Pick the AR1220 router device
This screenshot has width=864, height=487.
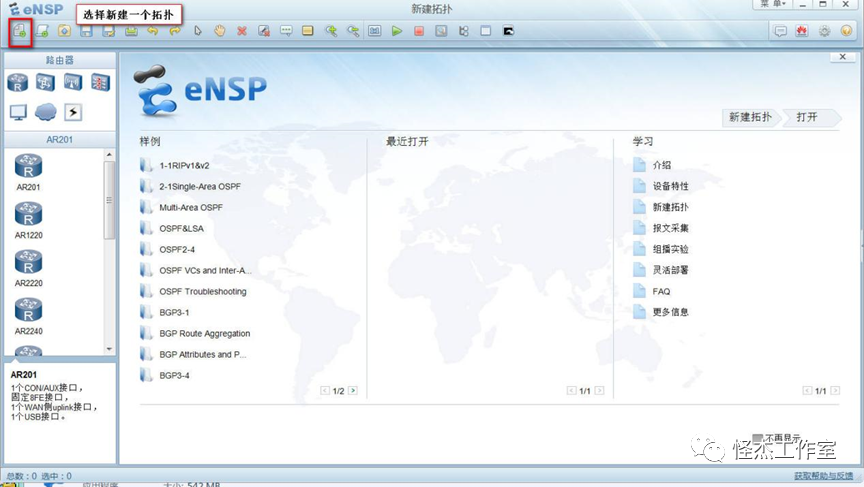click(x=28, y=220)
